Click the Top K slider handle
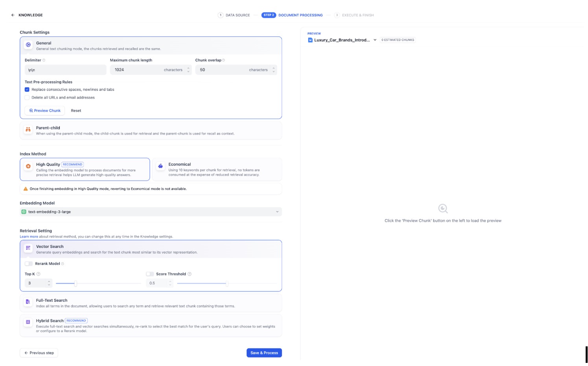The height and width of the screenshot is (366, 588). pos(75,284)
